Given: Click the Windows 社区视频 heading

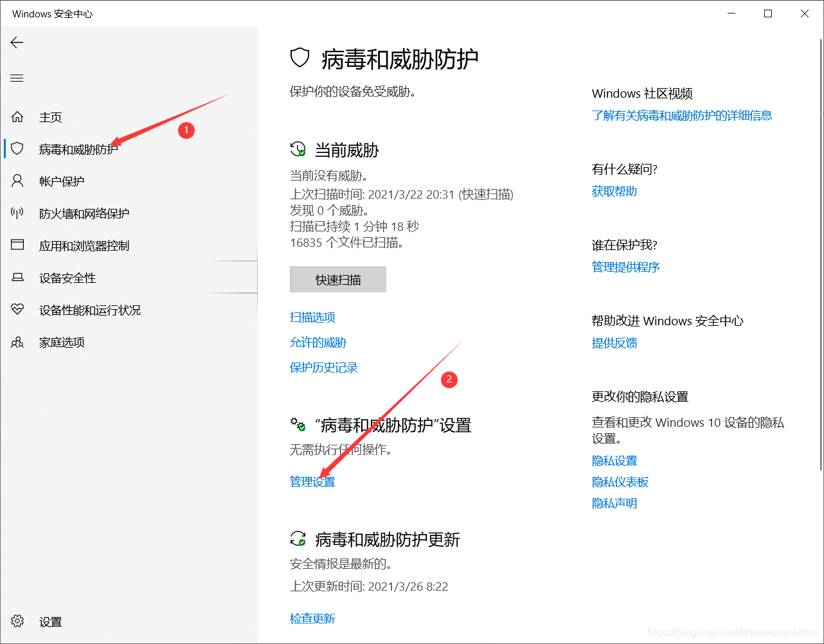Looking at the screenshot, I should pyautogui.click(x=642, y=93).
